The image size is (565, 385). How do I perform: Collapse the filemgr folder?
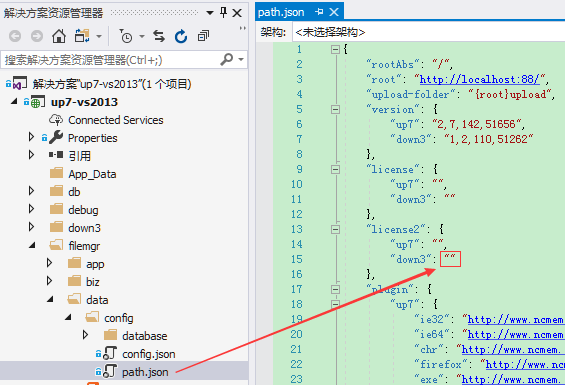[32, 245]
